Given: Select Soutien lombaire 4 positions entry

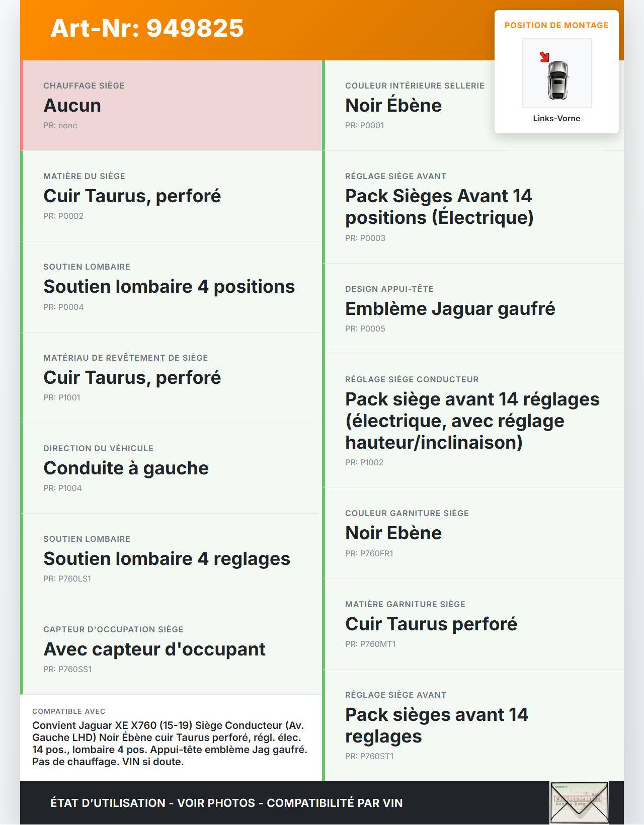Looking at the screenshot, I should click(x=169, y=287).
